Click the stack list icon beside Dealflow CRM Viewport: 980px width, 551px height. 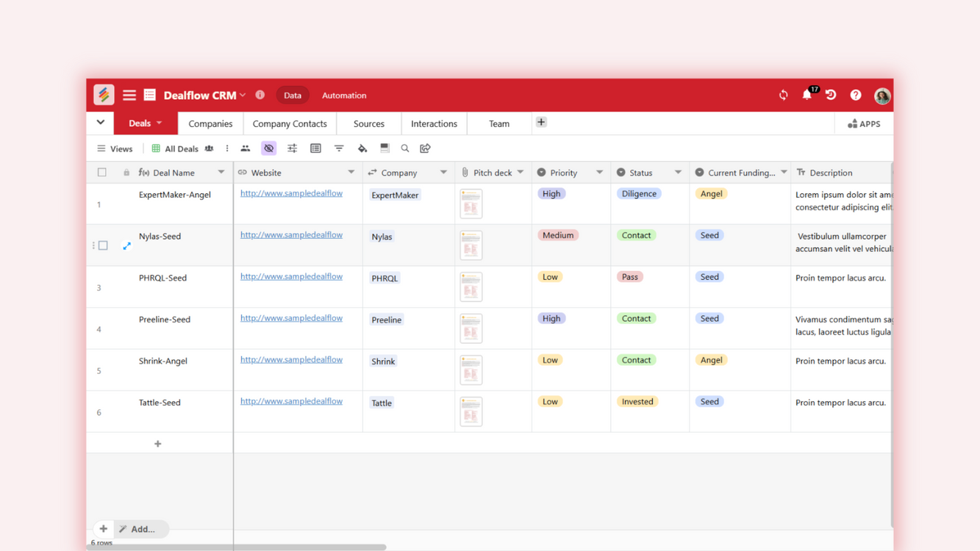coord(150,95)
